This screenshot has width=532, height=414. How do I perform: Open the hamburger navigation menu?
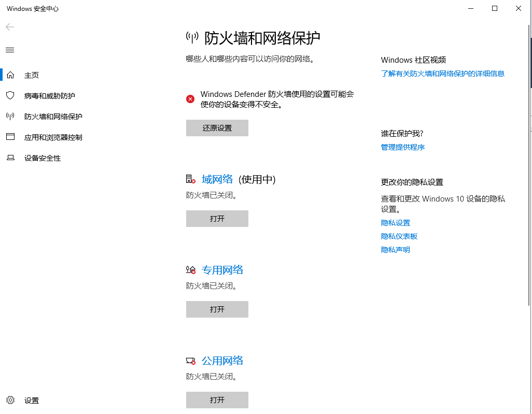[10, 50]
